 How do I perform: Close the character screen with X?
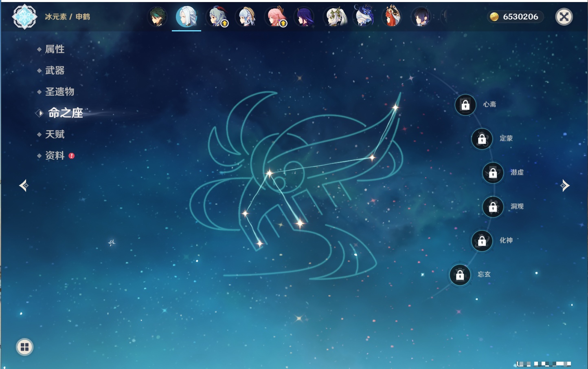pos(564,17)
